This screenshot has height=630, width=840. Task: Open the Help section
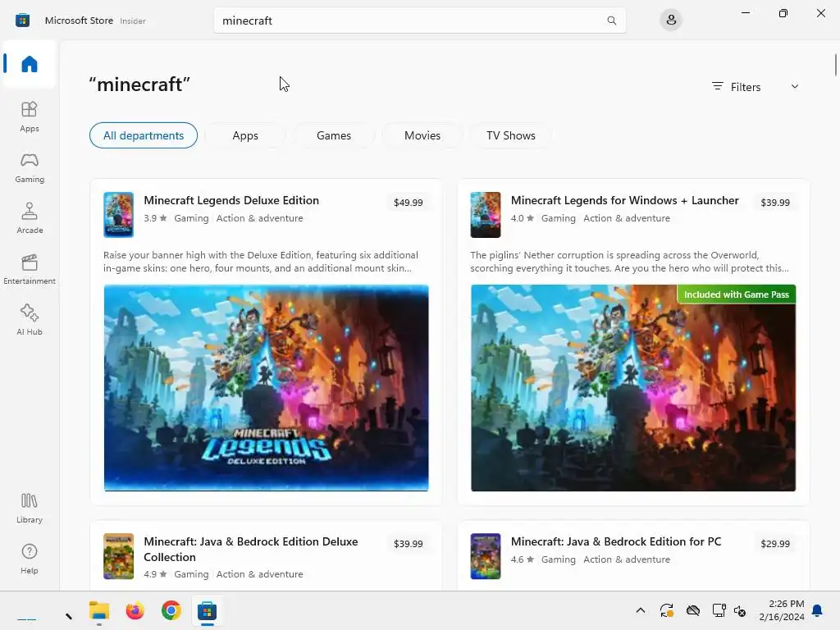[30, 559]
